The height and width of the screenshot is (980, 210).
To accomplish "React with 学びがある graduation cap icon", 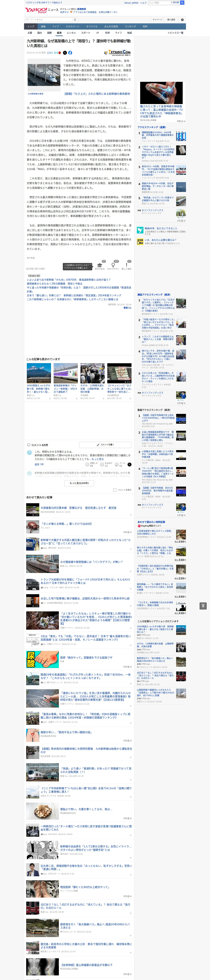I will pos(100,265).
